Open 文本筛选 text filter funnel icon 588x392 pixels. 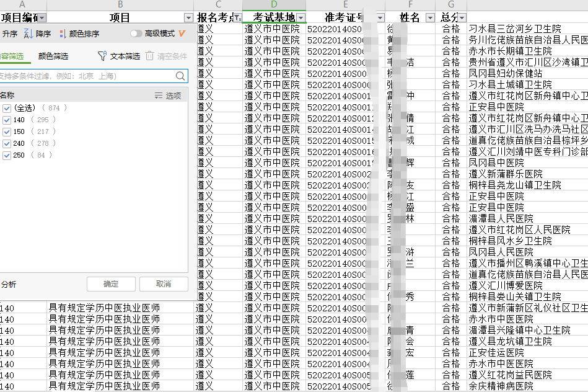pyautogui.click(x=102, y=56)
